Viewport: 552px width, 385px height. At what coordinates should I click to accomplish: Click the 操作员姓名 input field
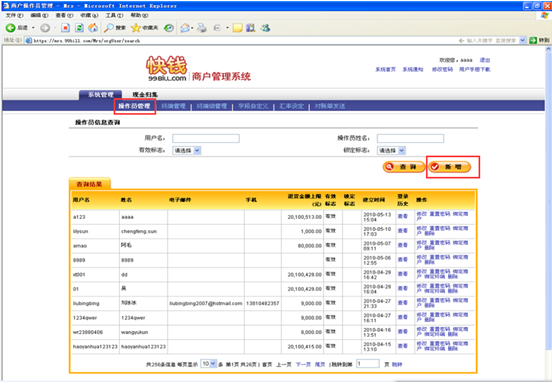[410, 138]
